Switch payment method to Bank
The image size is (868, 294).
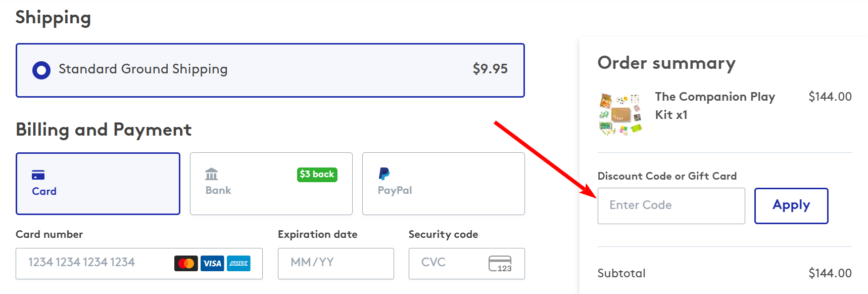(x=271, y=183)
